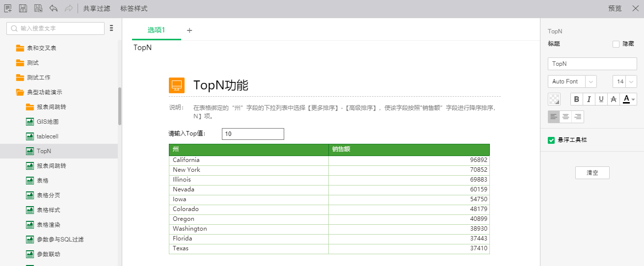Uncheck the 悬浮工具栏 checkbox

point(551,140)
